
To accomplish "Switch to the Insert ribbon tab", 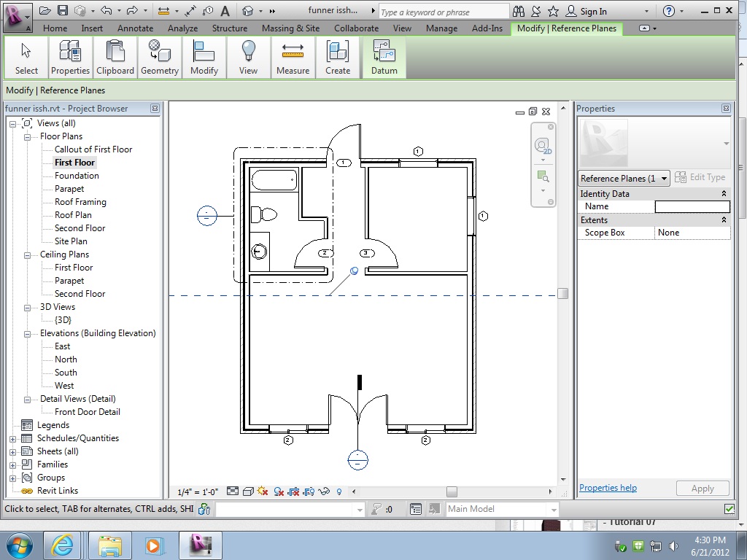I will (92, 28).
